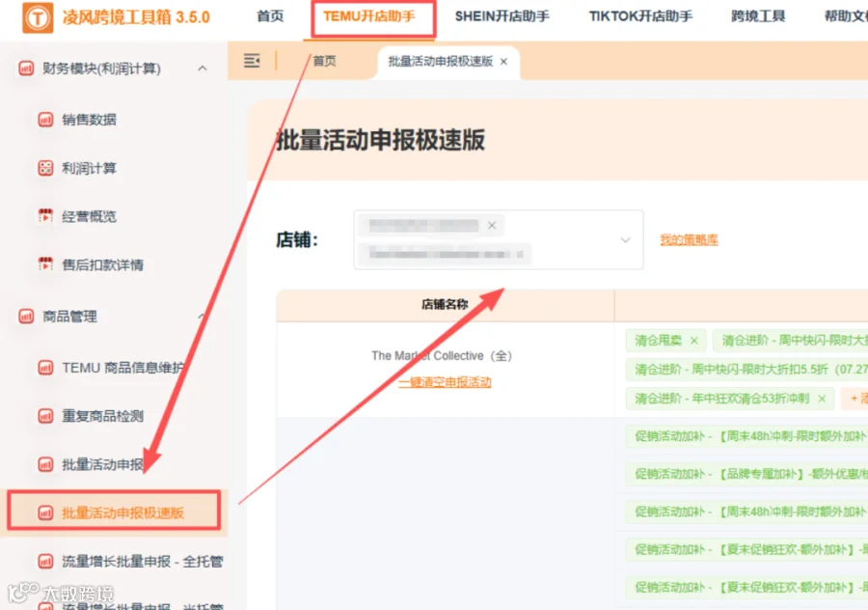Click the 批量活动申报极速版 sidebar icon
The image size is (868, 610).
[45, 513]
